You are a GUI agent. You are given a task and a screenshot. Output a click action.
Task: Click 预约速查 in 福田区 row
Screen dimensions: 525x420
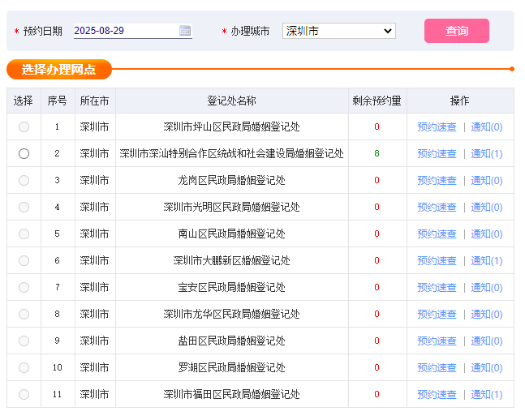coord(437,394)
